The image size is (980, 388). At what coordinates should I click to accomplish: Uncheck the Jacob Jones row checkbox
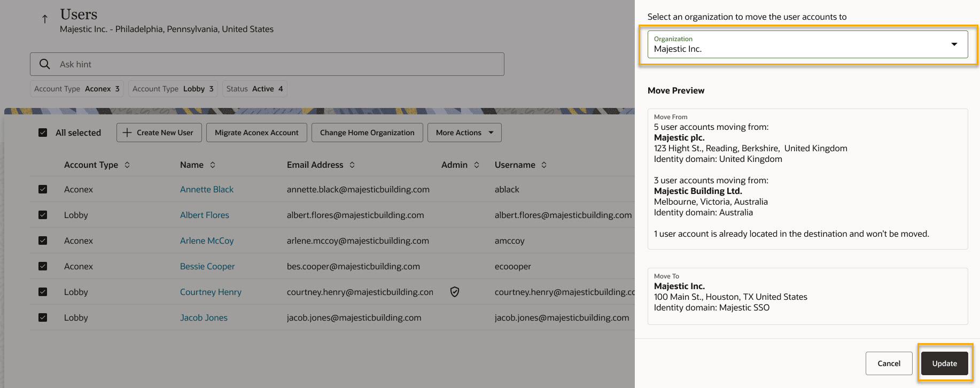43,317
